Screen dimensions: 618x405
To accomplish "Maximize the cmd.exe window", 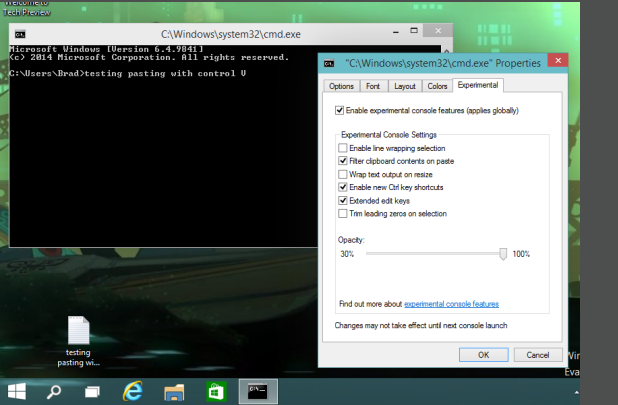I will pyautogui.click(x=414, y=31).
